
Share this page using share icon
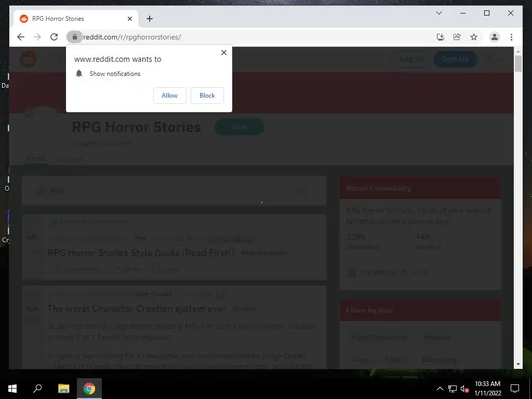point(457,37)
